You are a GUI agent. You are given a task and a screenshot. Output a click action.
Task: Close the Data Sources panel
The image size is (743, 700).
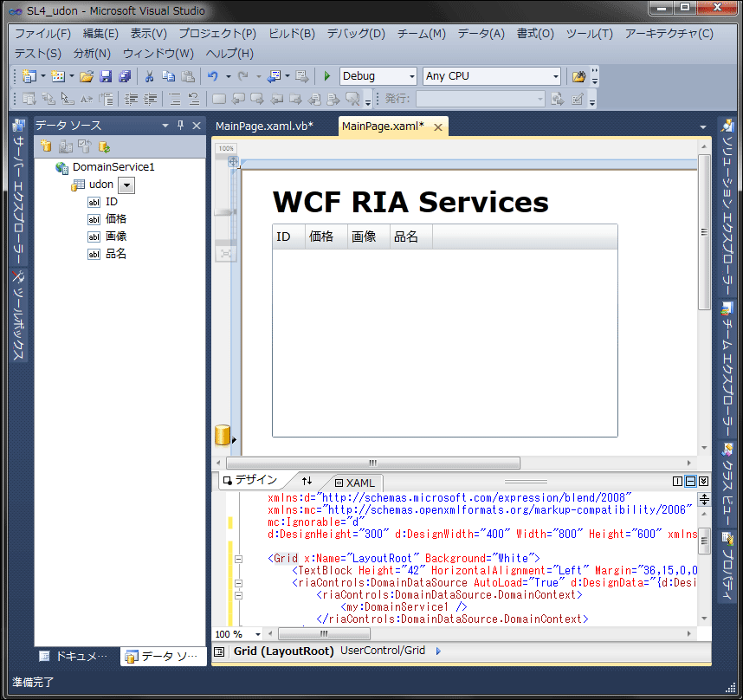[197, 126]
